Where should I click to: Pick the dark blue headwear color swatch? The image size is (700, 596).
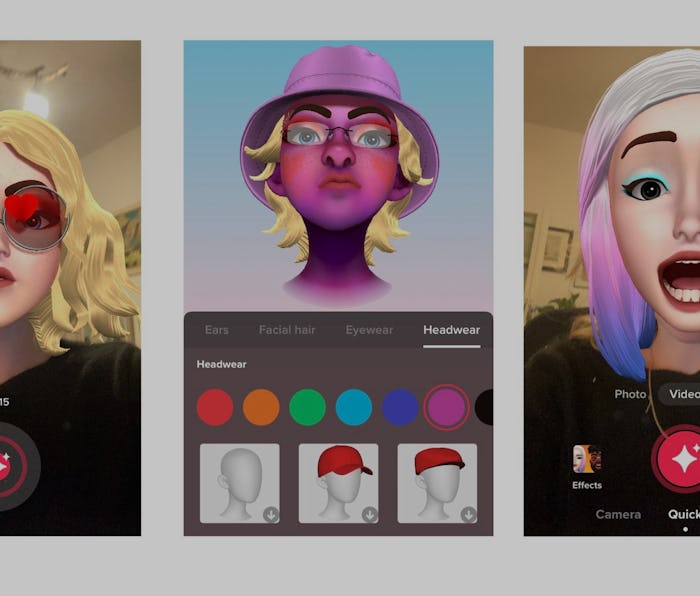pos(400,407)
